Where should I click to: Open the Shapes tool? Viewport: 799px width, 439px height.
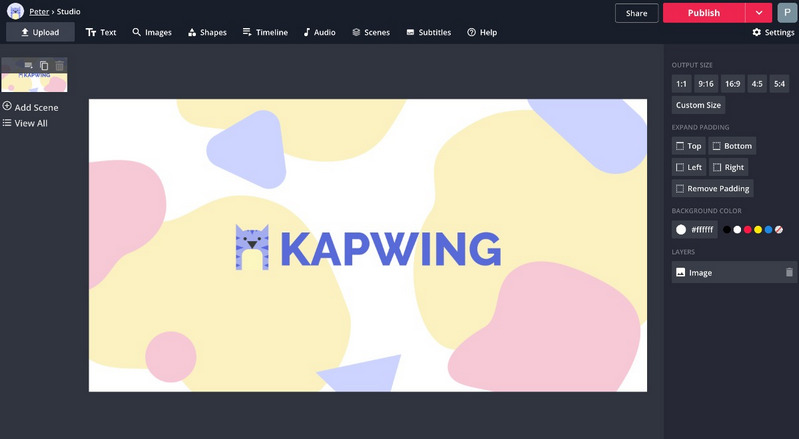pyautogui.click(x=207, y=32)
